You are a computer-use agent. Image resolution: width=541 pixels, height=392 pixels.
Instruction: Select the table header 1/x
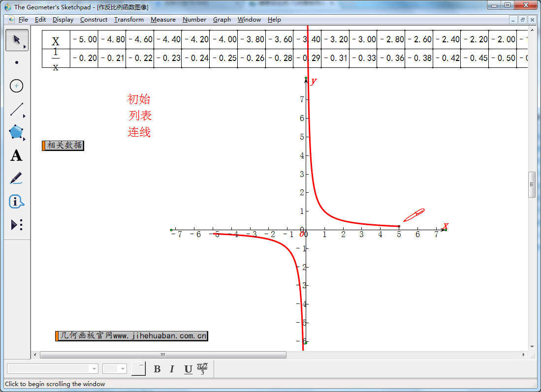[x=56, y=59]
